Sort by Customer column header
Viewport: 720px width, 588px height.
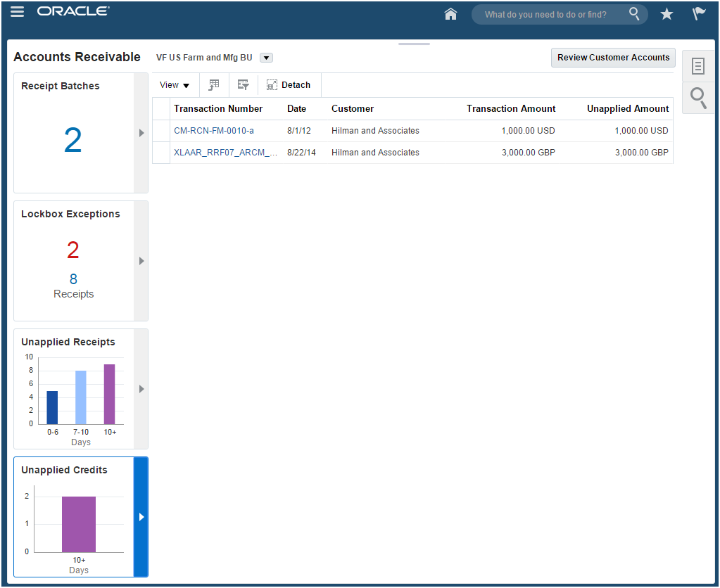[353, 109]
